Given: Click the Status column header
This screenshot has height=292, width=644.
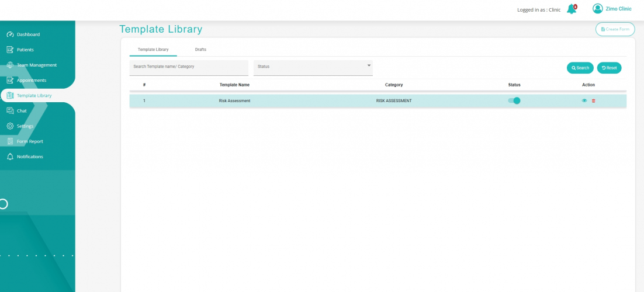Looking at the screenshot, I should [514, 85].
